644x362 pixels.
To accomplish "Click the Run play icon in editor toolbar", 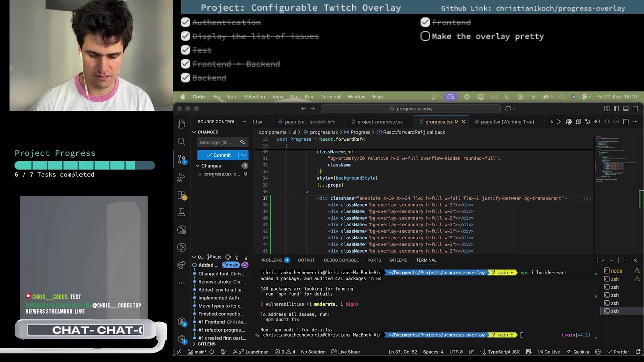I will tap(558, 122).
